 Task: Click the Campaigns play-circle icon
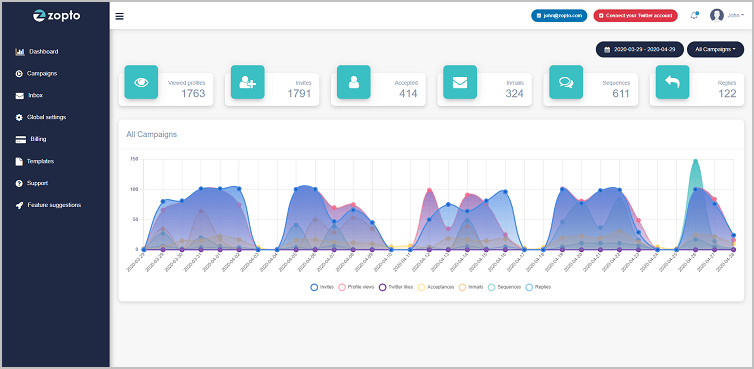coord(19,74)
